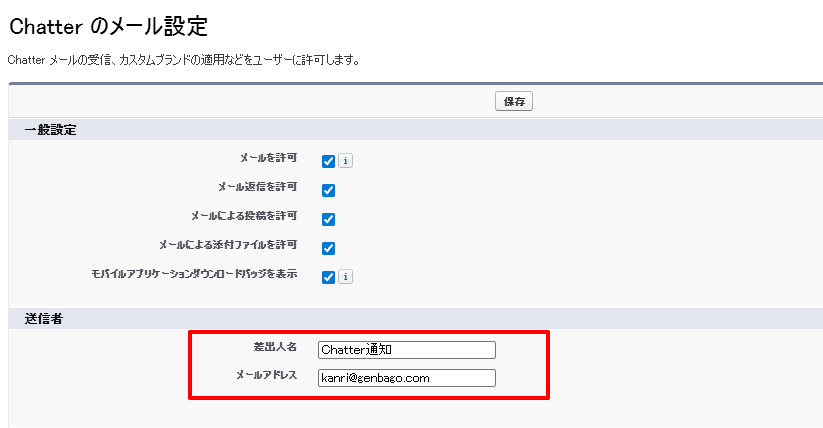
Task: Click the Chatter のメール設定 page title
Action: [109, 26]
